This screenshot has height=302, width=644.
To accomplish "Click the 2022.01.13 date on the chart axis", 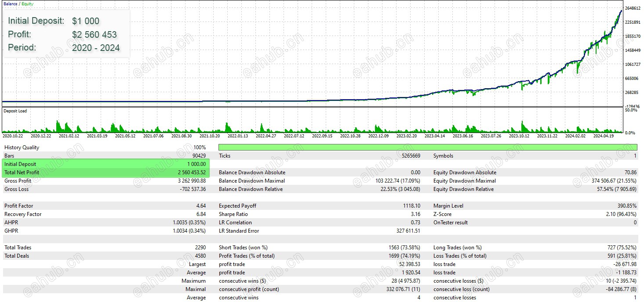I will 237,136.
